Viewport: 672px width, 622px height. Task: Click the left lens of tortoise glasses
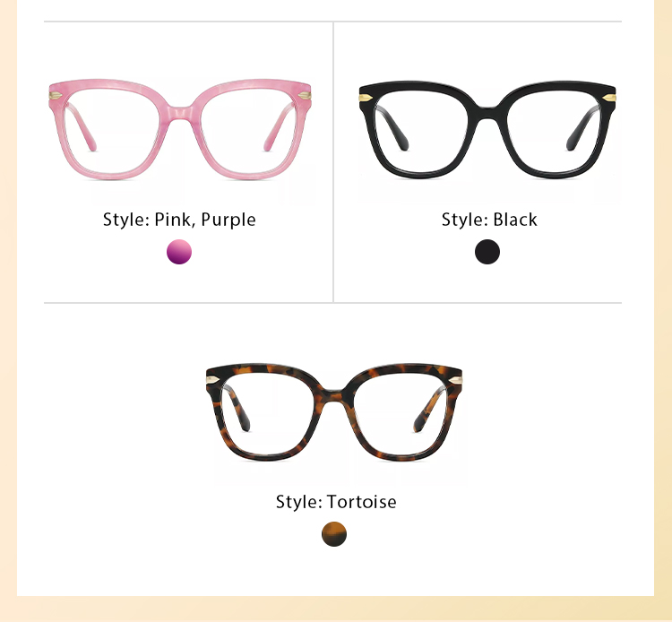click(x=269, y=414)
